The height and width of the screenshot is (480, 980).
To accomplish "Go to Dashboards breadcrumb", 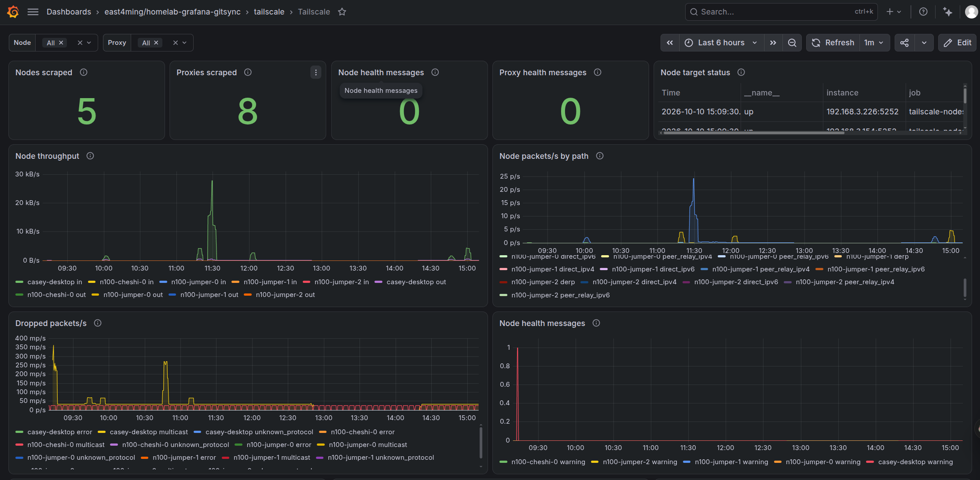I will pos(69,12).
